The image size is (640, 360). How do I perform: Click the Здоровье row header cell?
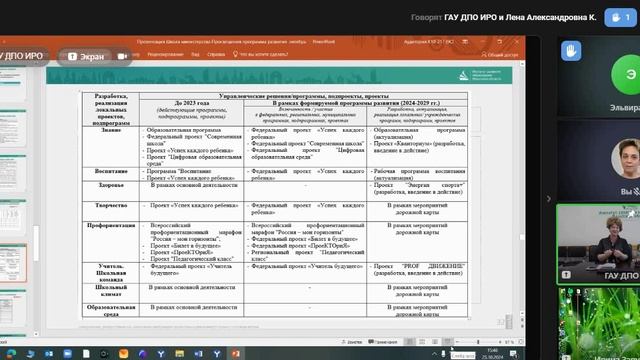click(x=111, y=191)
